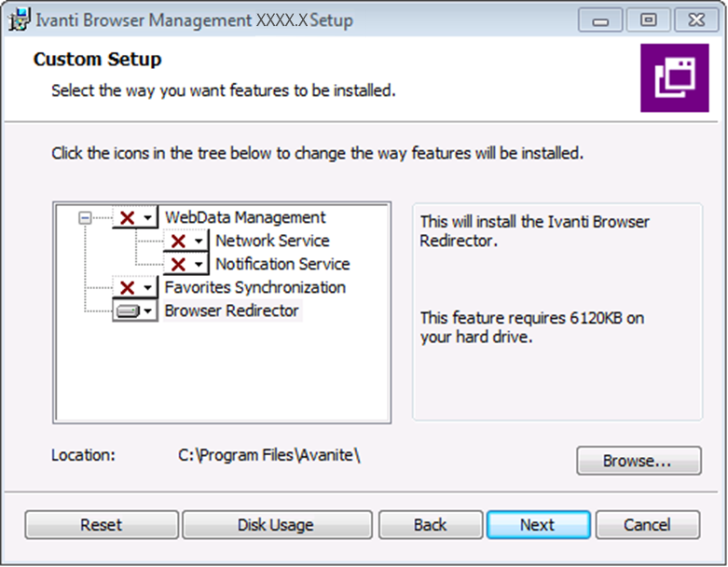Collapse the WebData Management tree node
The width and height of the screenshot is (728, 567).
coord(85,218)
